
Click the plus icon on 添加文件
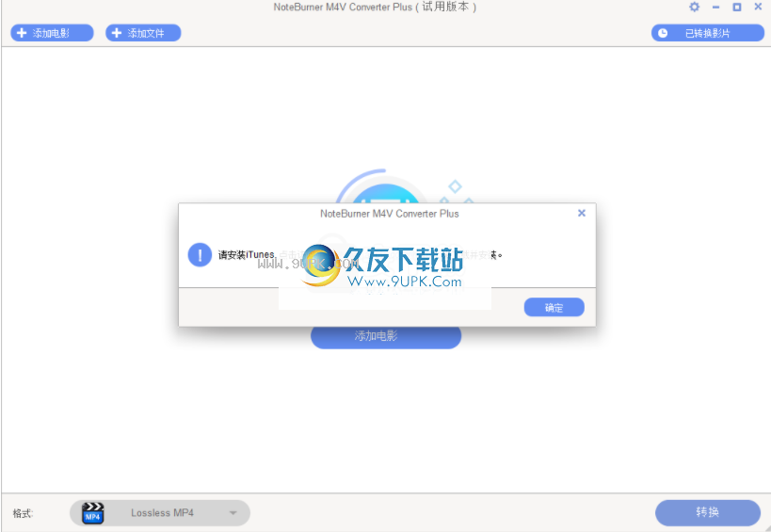(117, 33)
